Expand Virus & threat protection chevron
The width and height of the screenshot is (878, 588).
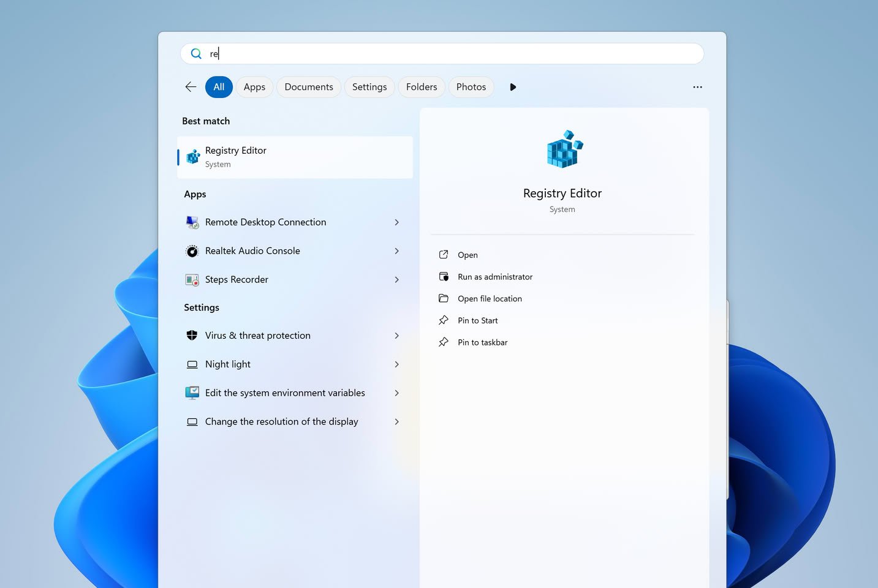click(397, 336)
